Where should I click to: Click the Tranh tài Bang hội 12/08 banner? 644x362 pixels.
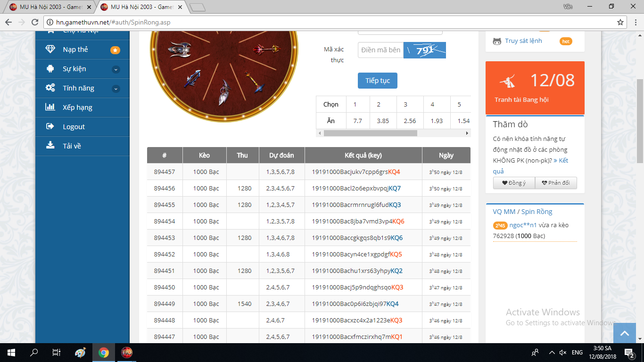(535, 88)
